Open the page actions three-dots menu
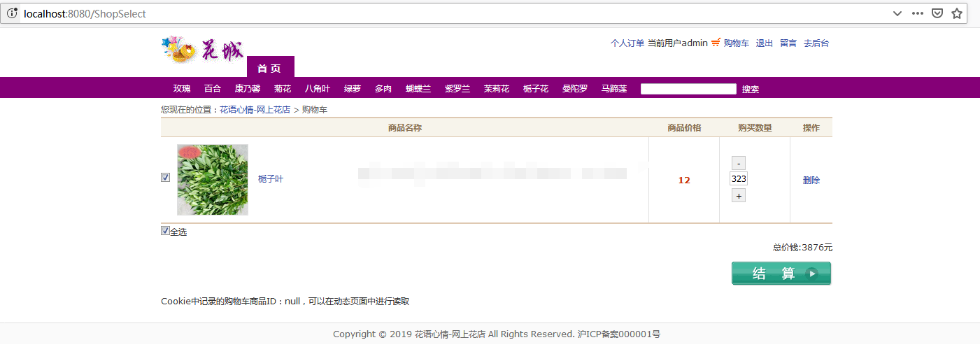Image resolution: width=980 pixels, height=354 pixels. [918, 13]
